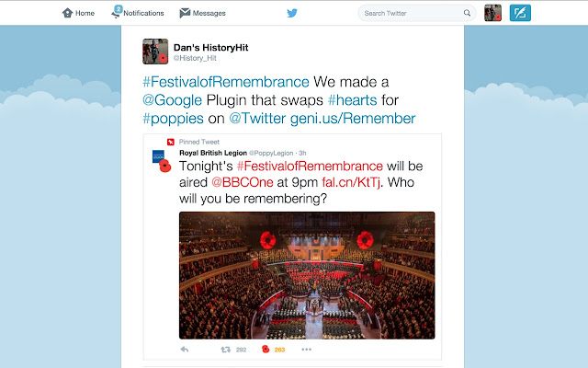Open the more options ellipsis menu
Screen dimensions: 588x368
point(306,350)
